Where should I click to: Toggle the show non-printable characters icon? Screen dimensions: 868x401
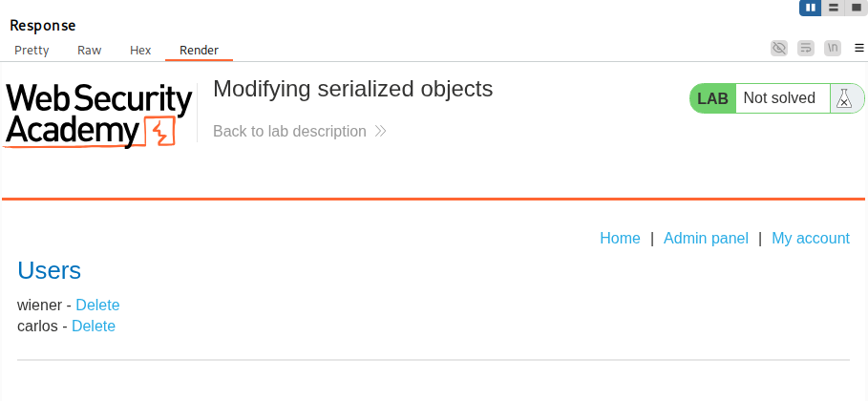832,48
